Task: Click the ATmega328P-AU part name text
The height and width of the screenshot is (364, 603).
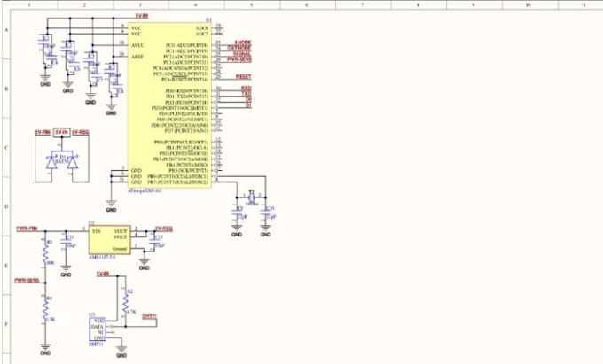Action: pyautogui.click(x=145, y=190)
